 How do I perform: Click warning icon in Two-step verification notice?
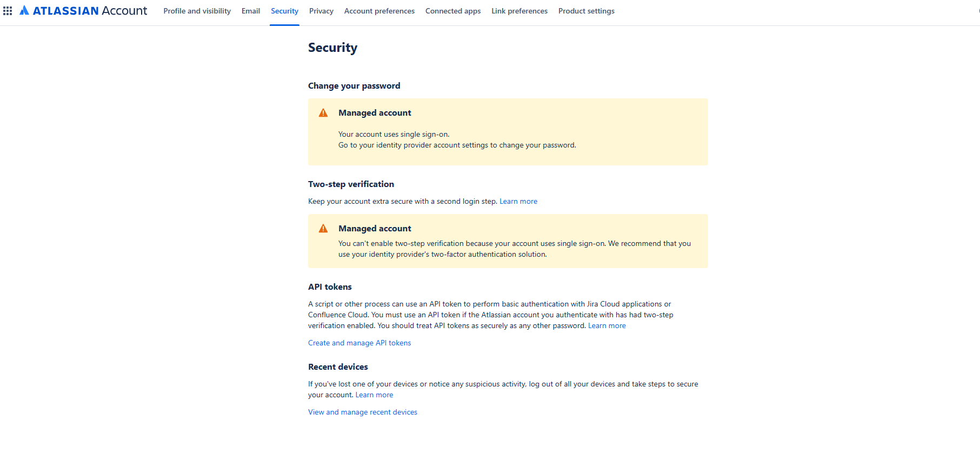(323, 229)
